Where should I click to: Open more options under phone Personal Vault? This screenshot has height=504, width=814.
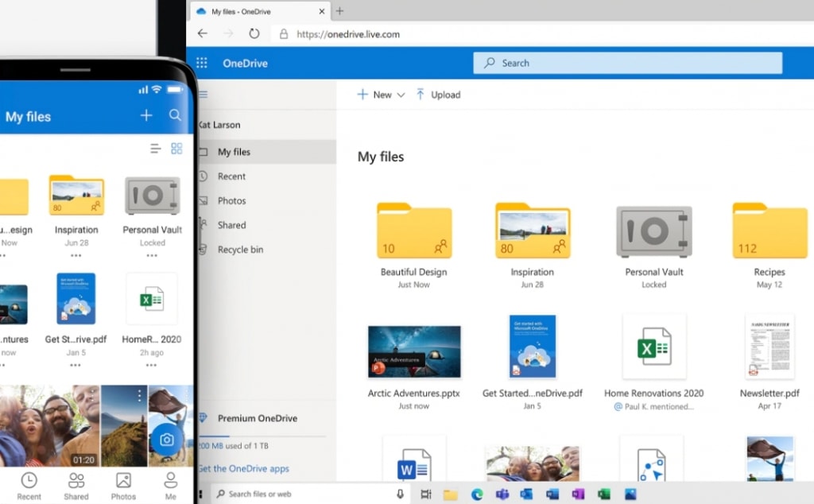152,255
